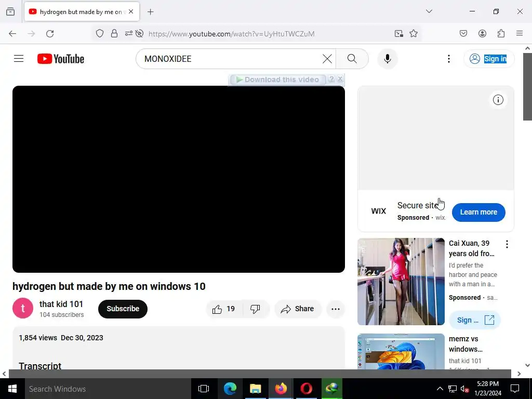Open tracking protection shield icon
The image size is (532, 399).
pyautogui.click(x=99, y=33)
